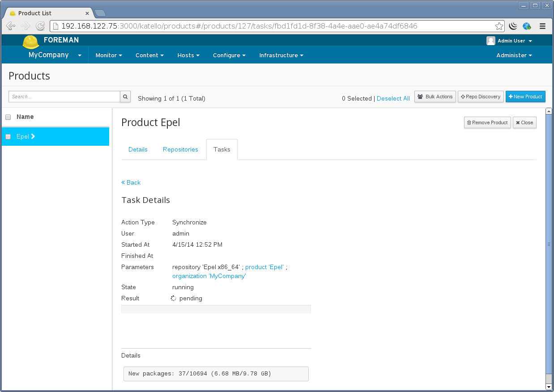Open Repo Discovery
The width and height of the screenshot is (554, 392).
pyautogui.click(x=481, y=97)
